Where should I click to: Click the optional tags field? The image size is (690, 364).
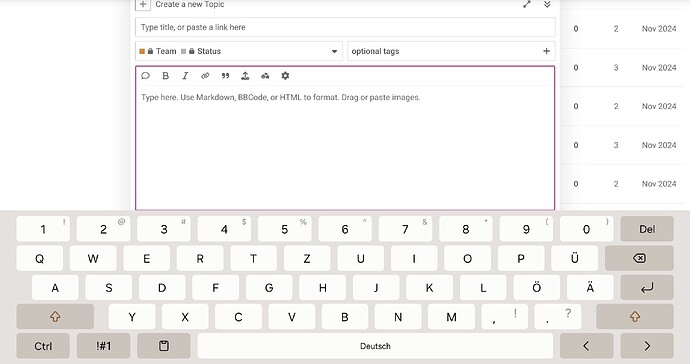pos(451,51)
